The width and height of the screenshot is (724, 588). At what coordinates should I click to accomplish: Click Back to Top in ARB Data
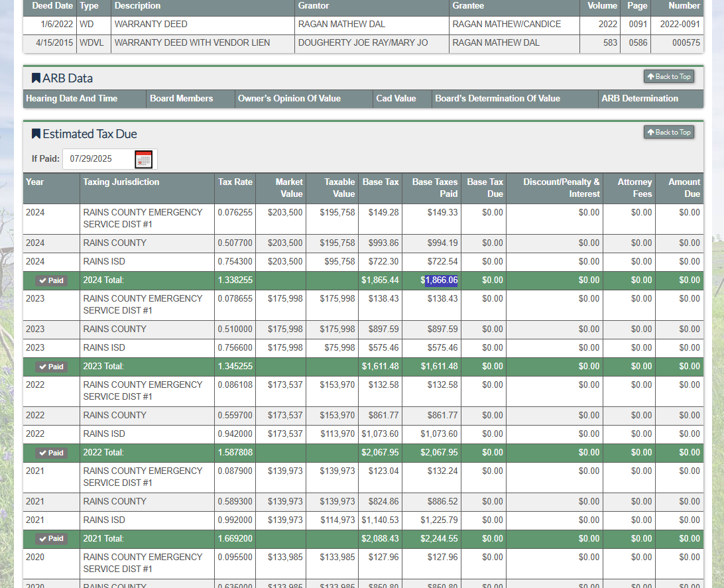point(668,77)
